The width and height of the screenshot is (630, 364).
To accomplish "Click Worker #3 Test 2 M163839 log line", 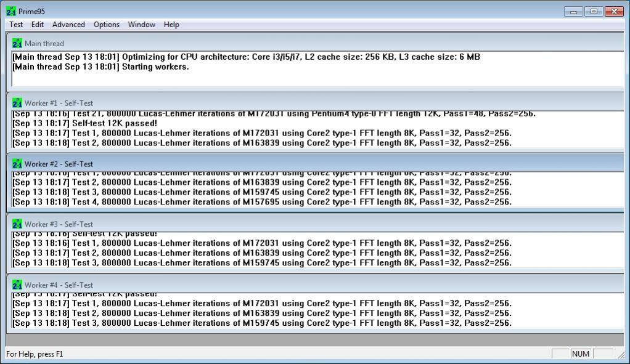I will click(x=262, y=253).
